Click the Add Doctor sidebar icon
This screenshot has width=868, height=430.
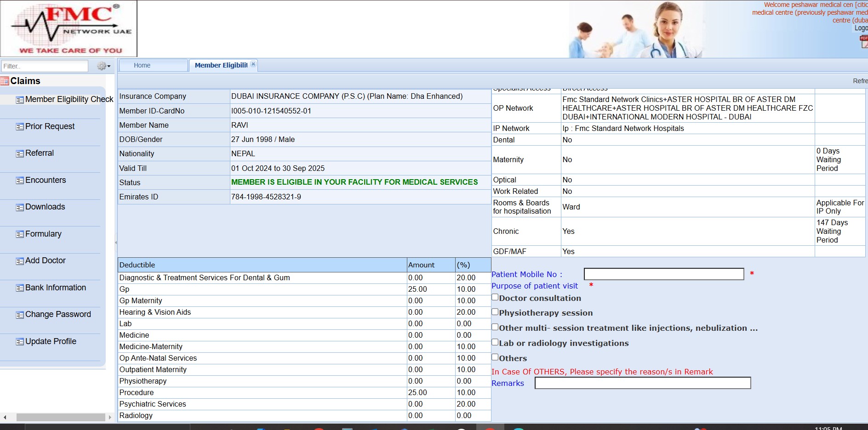[20, 261]
